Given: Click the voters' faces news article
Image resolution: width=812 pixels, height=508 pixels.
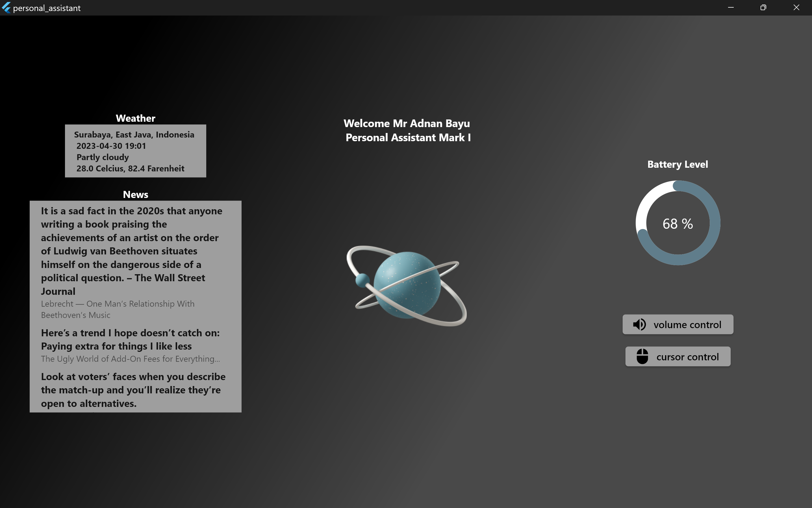Looking at the screenshot, I should click(x=133, y=390).
